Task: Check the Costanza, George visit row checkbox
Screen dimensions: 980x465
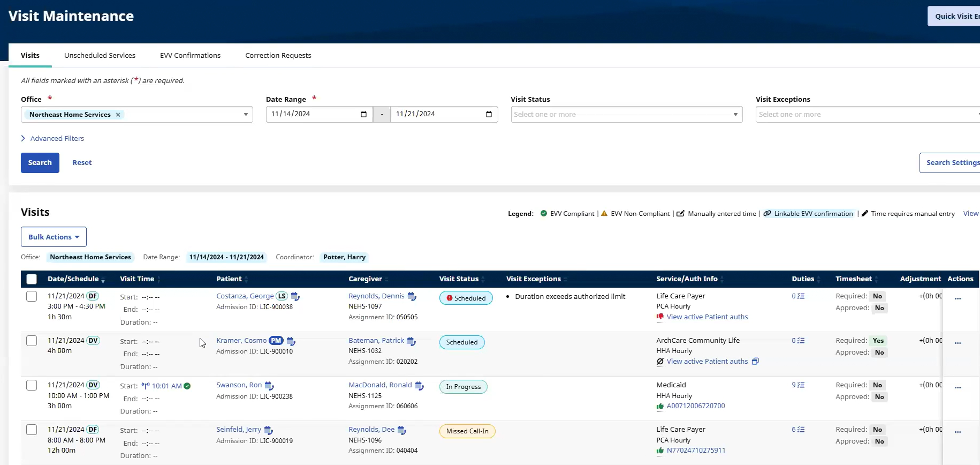Action: point(32,296)
